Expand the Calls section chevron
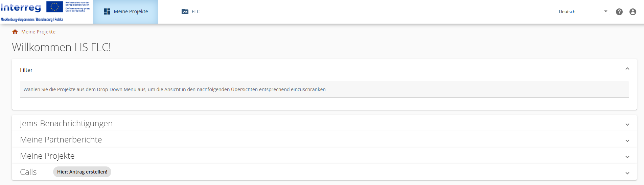 tap(627, 173)
